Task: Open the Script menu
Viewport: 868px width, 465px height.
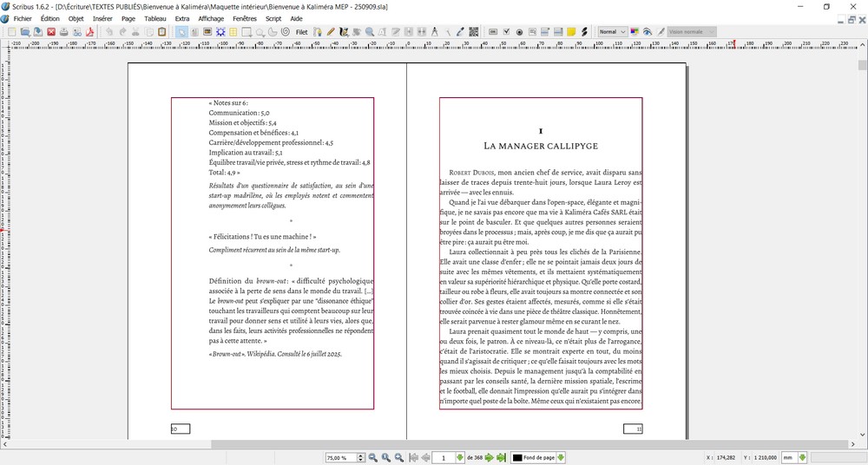Action: point(273,18)
